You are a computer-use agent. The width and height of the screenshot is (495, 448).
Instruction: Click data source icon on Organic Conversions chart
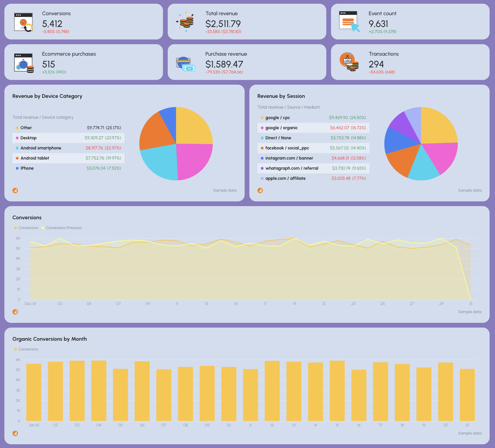pyautogui.click(x=15, y=433)
